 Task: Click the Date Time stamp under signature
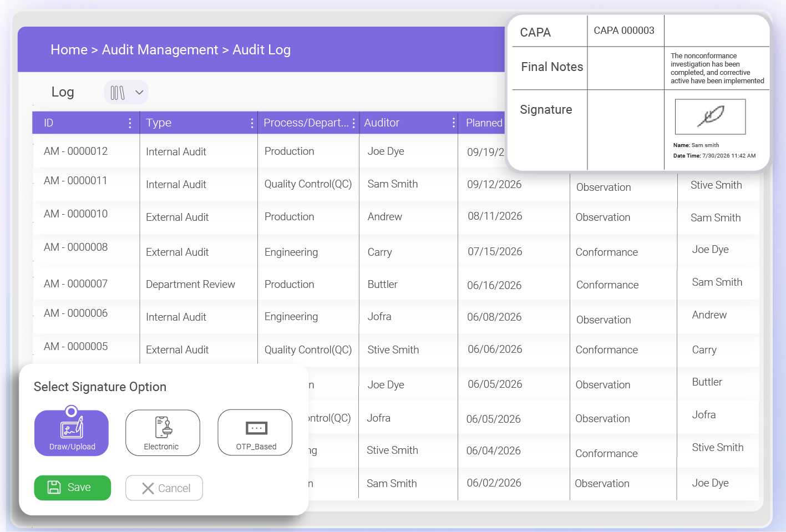pyautogui.click(x=714, y=156)
